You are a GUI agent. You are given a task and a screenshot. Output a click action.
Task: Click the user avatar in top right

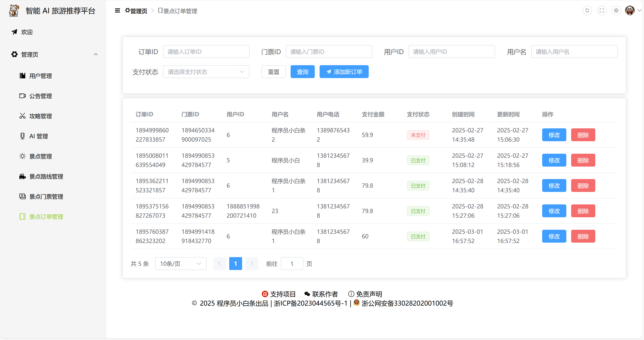pyautogui.click(x=630, y=10)
